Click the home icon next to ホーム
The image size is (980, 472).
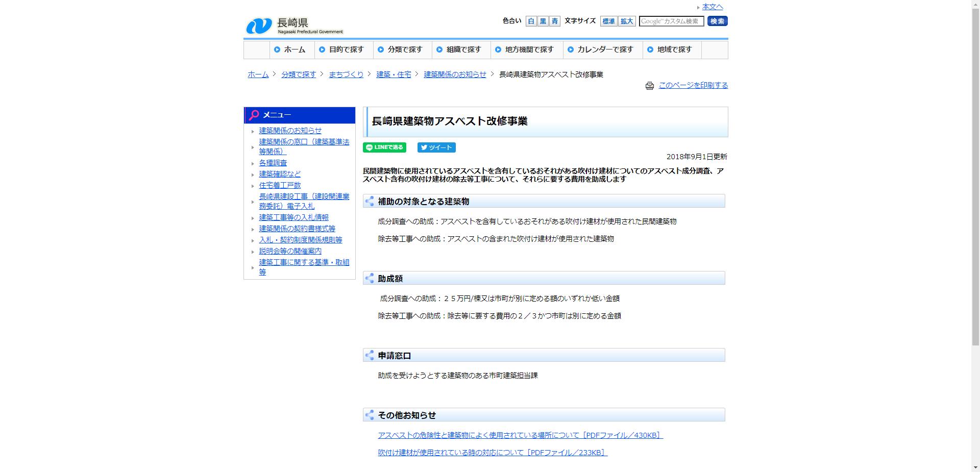tap(277, 49)
